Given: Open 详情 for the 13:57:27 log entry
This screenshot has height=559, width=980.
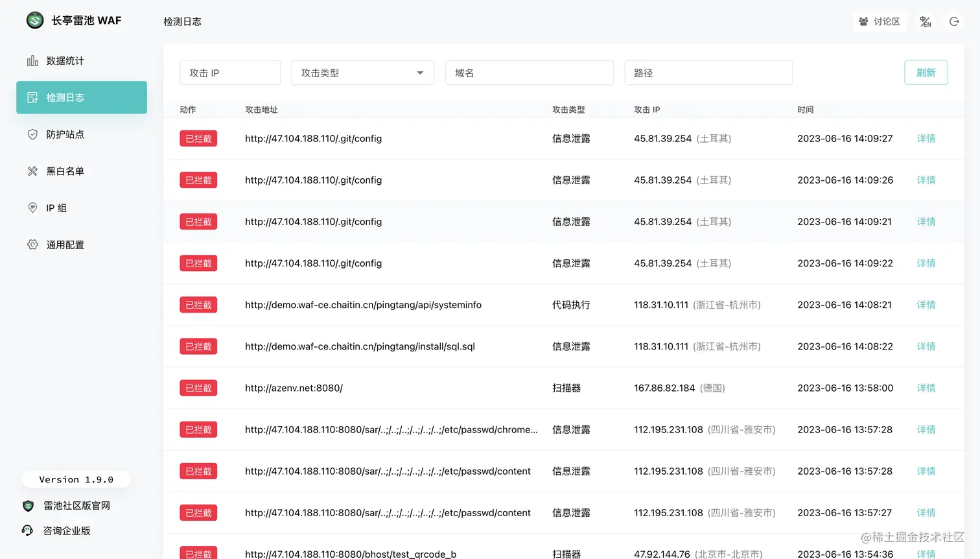Looking at the screenshot, I should coord(926,513).
